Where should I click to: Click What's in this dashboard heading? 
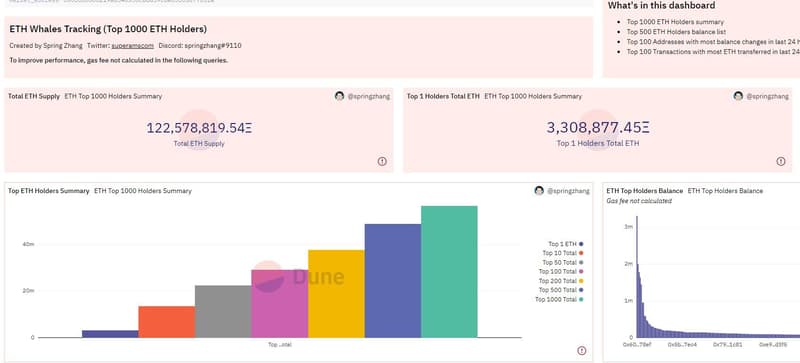tap(661, 6)
